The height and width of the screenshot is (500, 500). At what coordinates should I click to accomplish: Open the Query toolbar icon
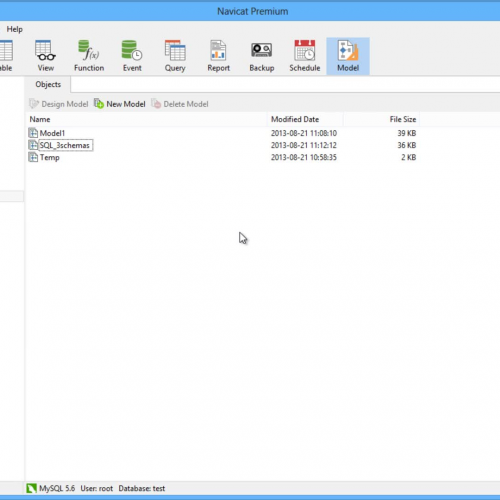175,56
